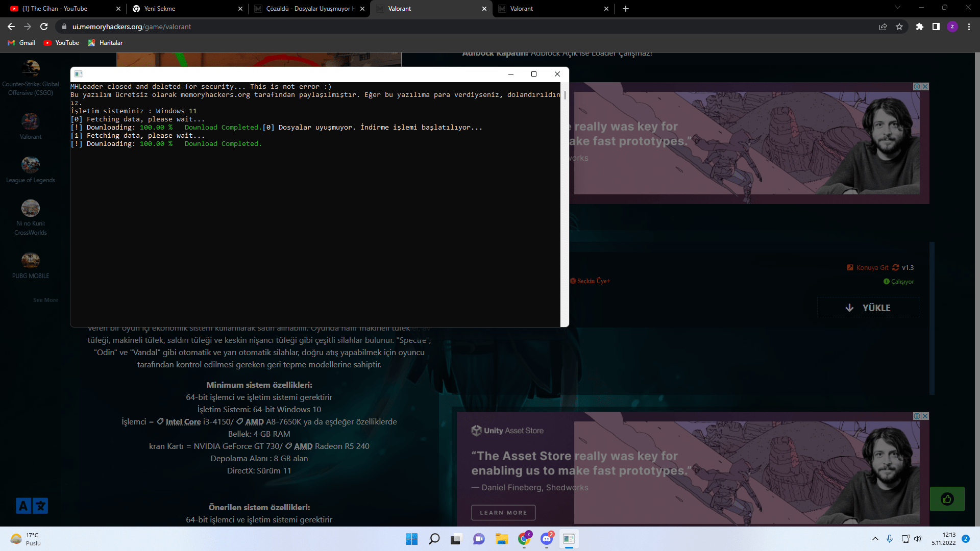Open the notification center badge
This screenshot has height=551, width=980.
click(x=966, y=539)
